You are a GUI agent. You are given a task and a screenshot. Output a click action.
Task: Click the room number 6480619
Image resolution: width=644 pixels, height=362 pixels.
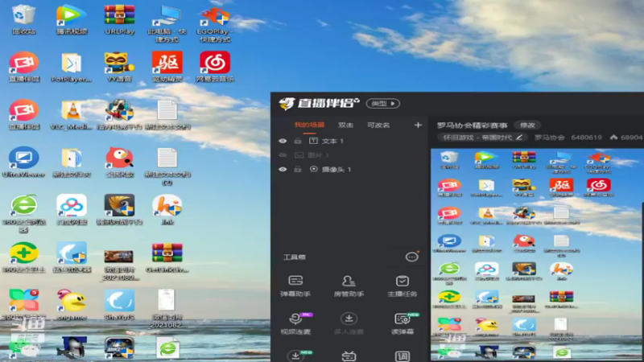[x=586, y=138]
